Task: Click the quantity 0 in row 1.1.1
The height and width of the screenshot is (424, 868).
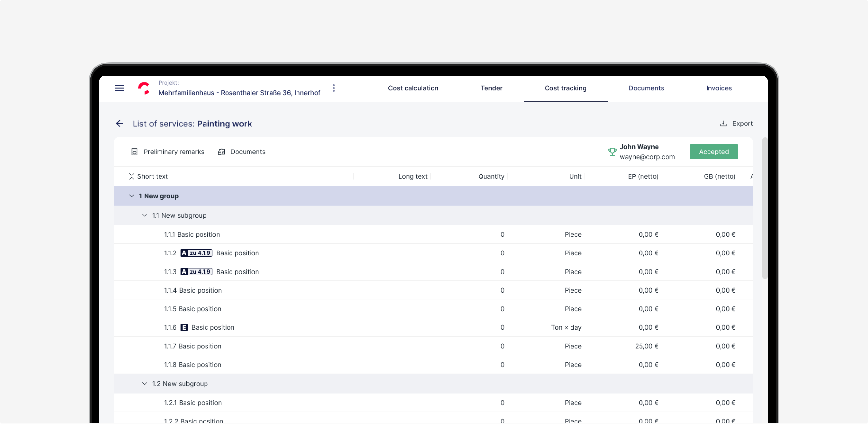Action: (x=502, y=234)
